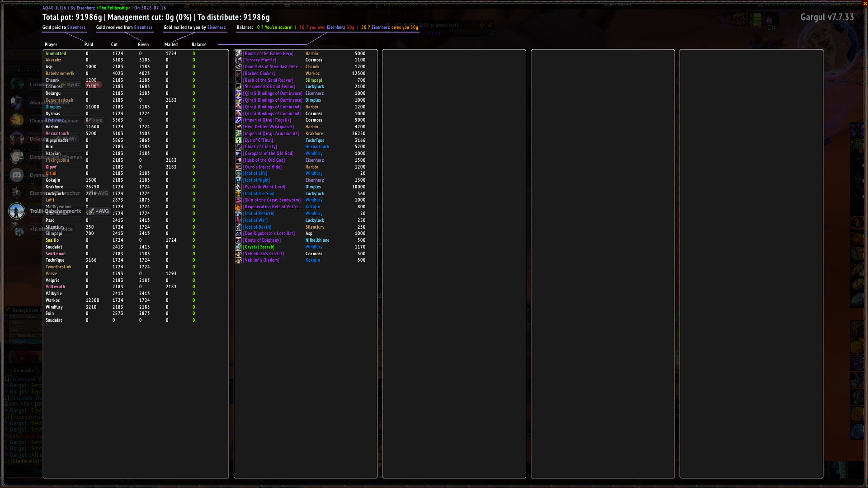Select the Vek'nilash's Circlet icon
Screen dimensions: 868x488
coord(238,253)
